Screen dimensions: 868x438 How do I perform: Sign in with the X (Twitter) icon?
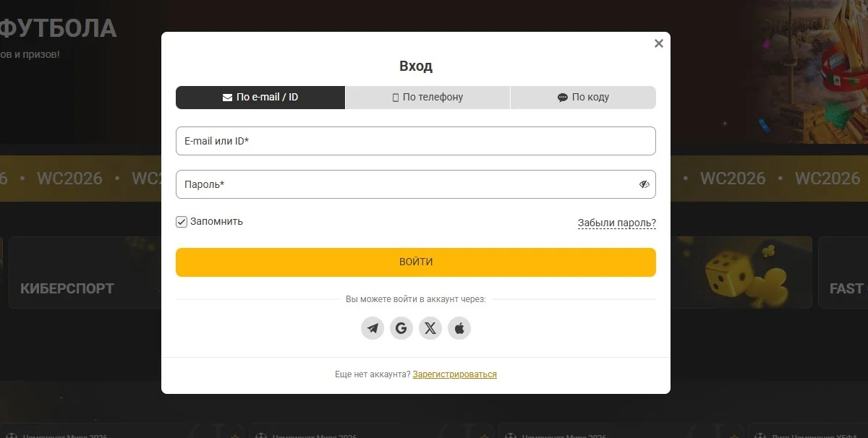click(x=430, y=328)
